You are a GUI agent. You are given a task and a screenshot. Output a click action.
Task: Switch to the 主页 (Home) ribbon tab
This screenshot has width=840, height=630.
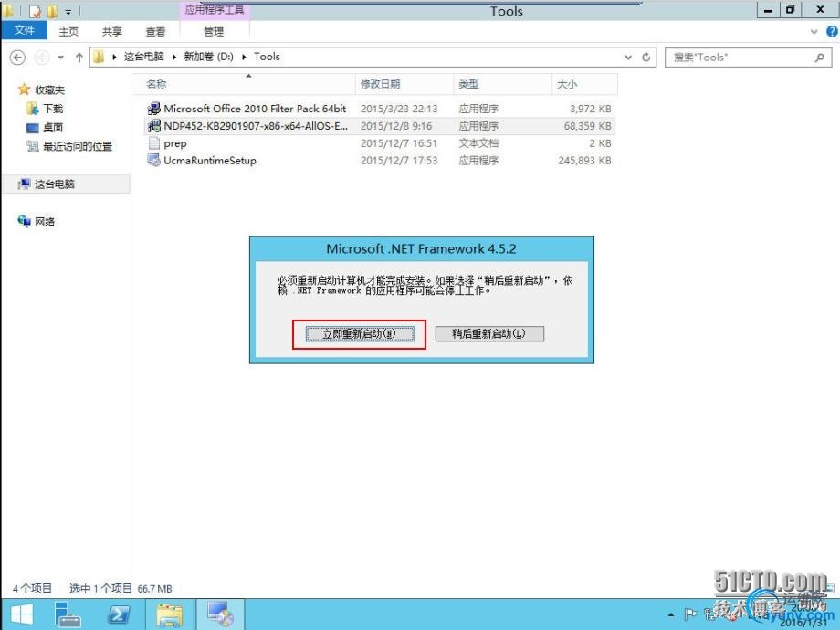[x=68, y=32]
